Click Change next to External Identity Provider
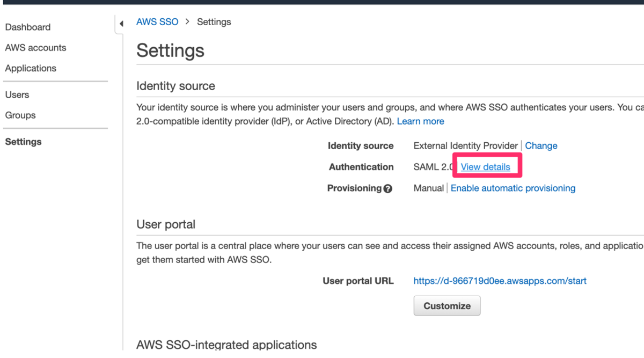The image size is (644, 358). click(541, 145)
